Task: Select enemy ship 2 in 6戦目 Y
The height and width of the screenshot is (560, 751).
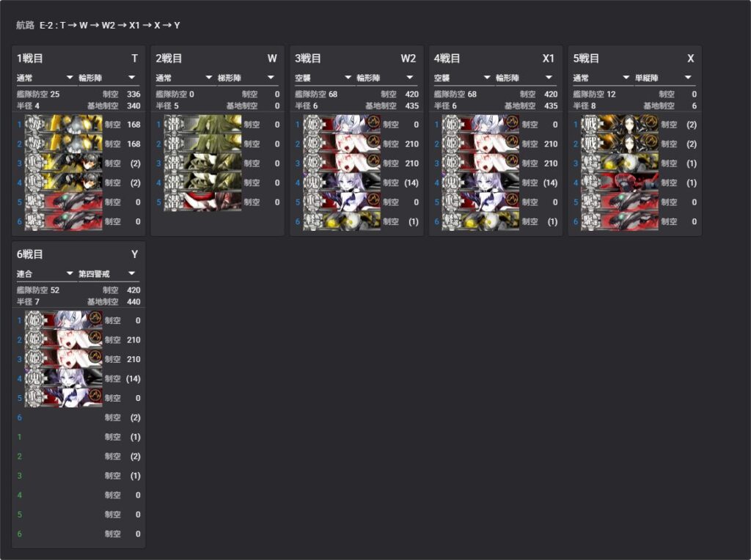Action: point(63,340)
